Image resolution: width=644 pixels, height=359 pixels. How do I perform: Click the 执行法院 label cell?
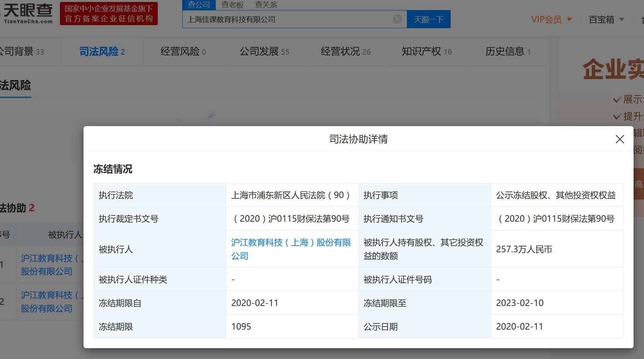coord(160,195)
